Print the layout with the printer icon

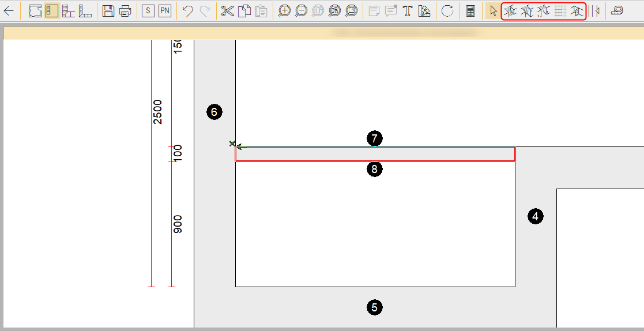(x=125, y=11)
